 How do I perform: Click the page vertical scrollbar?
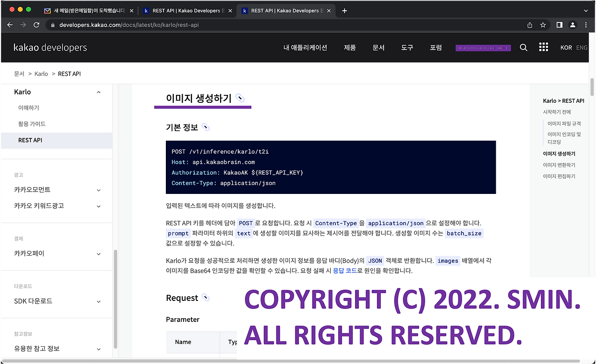(592, 87)
